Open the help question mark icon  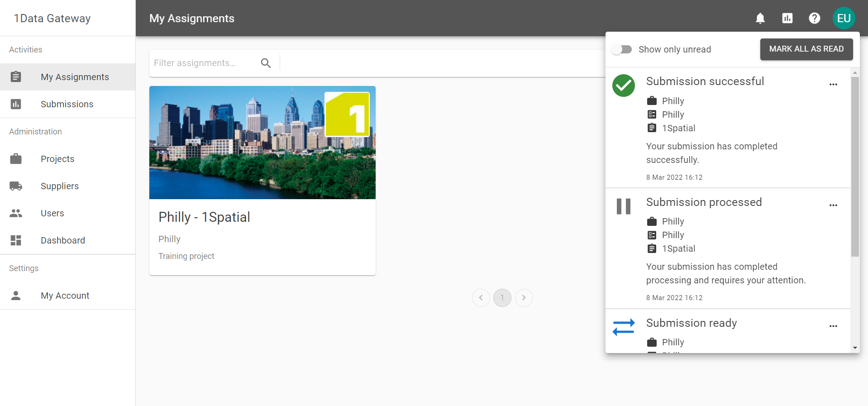pyautogui.click(x=815, y=18)
